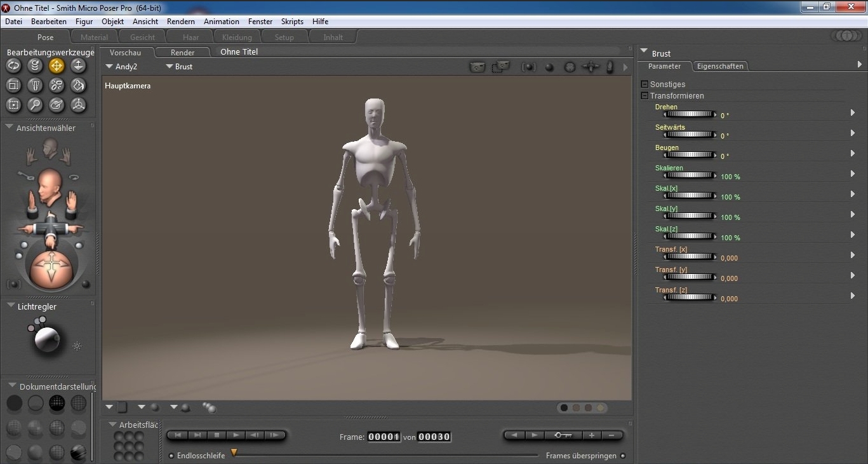The image size is (868, 464).
Task: Click the play button in animation controls
Action: point(236,435)
